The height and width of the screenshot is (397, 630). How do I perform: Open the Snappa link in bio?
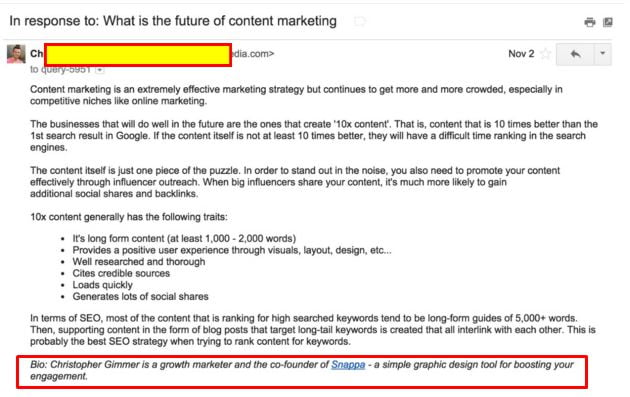pos(348,364)
